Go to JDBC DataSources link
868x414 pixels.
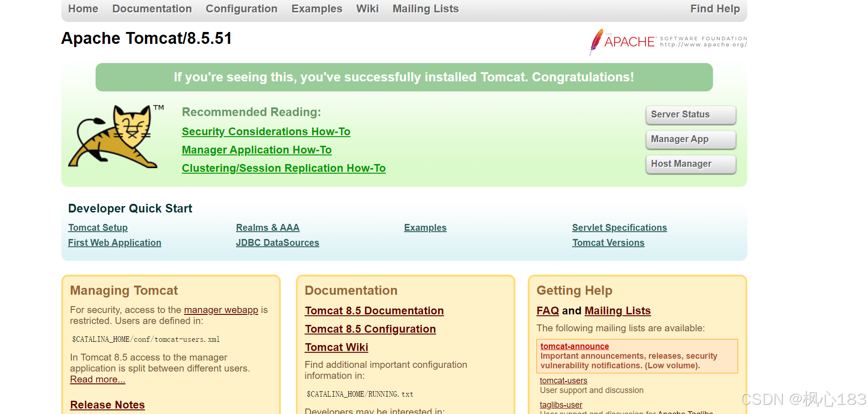pyautogui.click(x=278, y=243)
